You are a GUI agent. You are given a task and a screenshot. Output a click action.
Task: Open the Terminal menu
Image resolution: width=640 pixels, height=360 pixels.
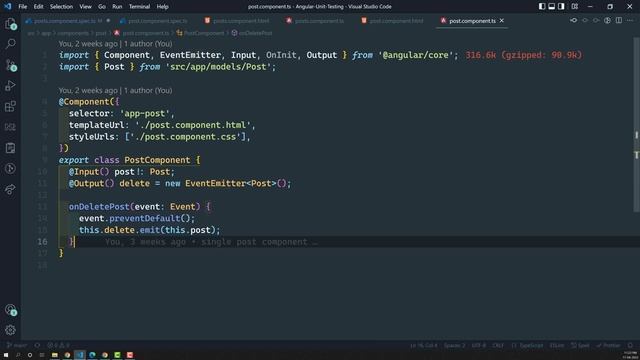[x=139, y=7]
